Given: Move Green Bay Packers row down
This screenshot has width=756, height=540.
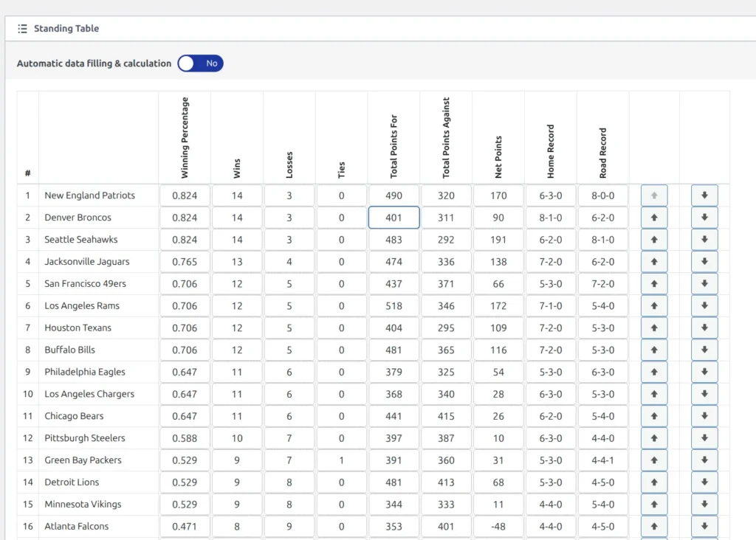Looking at the screenshot, I should 704,460.
